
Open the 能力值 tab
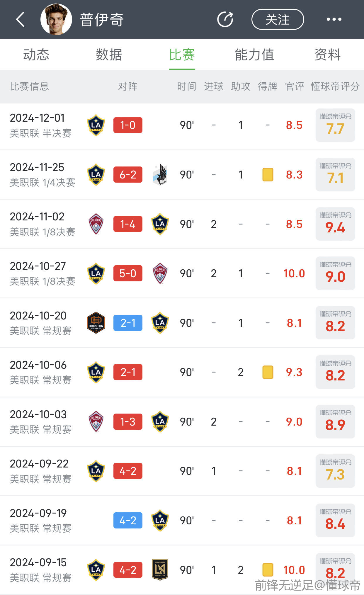[254, 55]
